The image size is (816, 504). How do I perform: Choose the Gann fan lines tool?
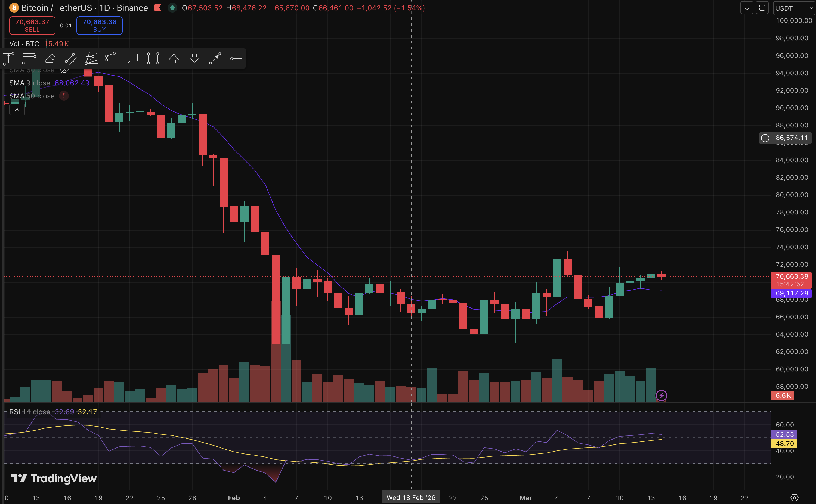[91, 59]
